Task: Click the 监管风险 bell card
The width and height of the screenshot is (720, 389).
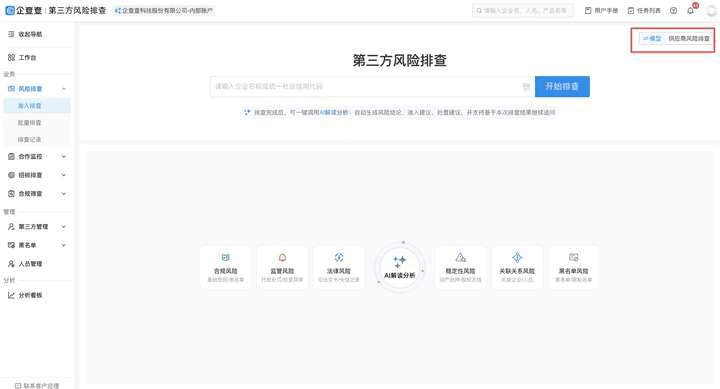Action: click(282, 267)
